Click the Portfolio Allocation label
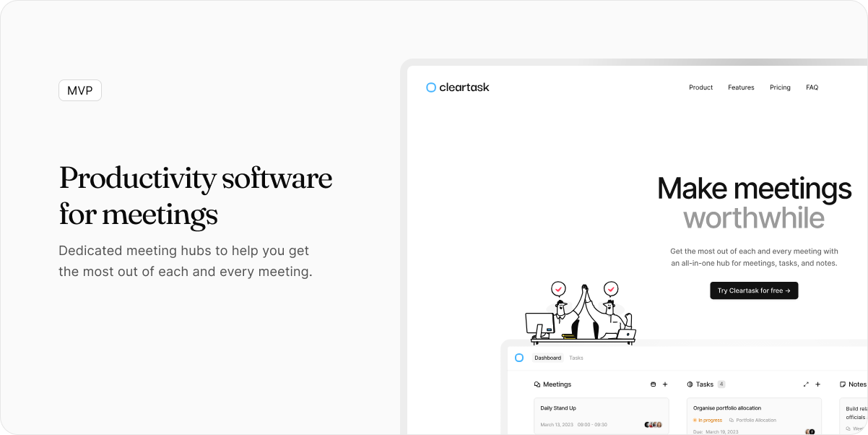 [x=756, y=420]
